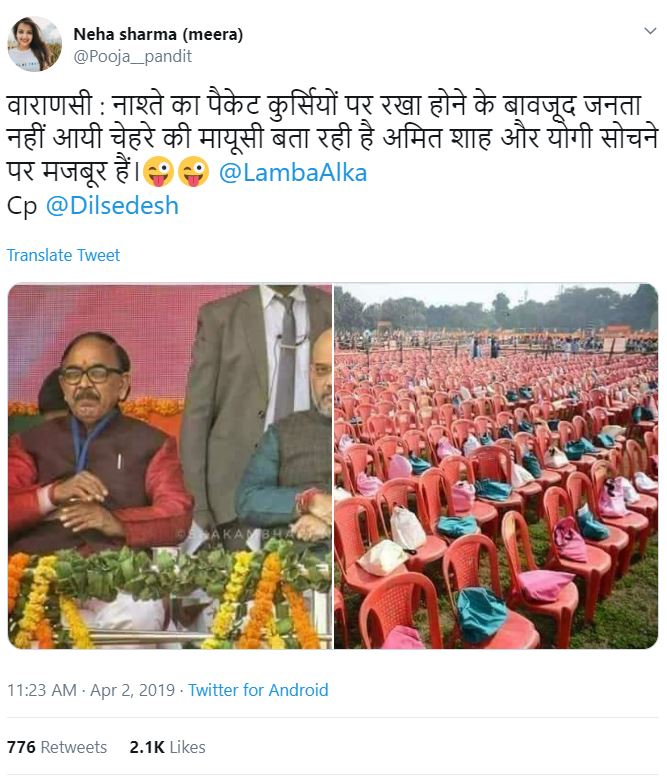Image resolution: width=667 pixels, height=777 pixels.
Task: Click the 'Cp' text before Dilsedesh
Action: [22, 206]
